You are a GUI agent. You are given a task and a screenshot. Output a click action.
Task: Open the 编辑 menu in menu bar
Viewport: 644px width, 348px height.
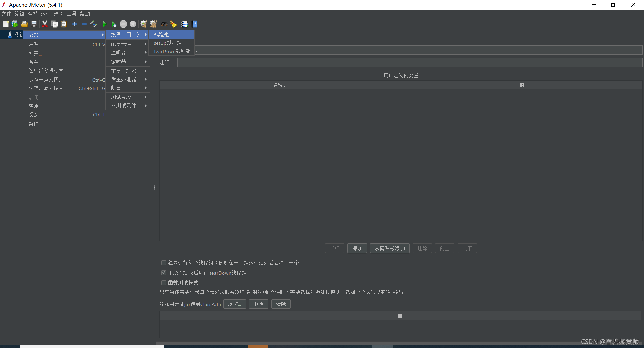[x=19, y=14]
